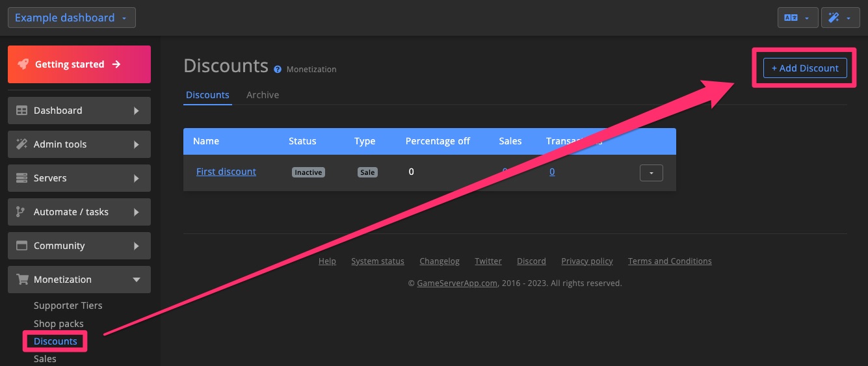Click the Add Discount button

tap(805, 68)
